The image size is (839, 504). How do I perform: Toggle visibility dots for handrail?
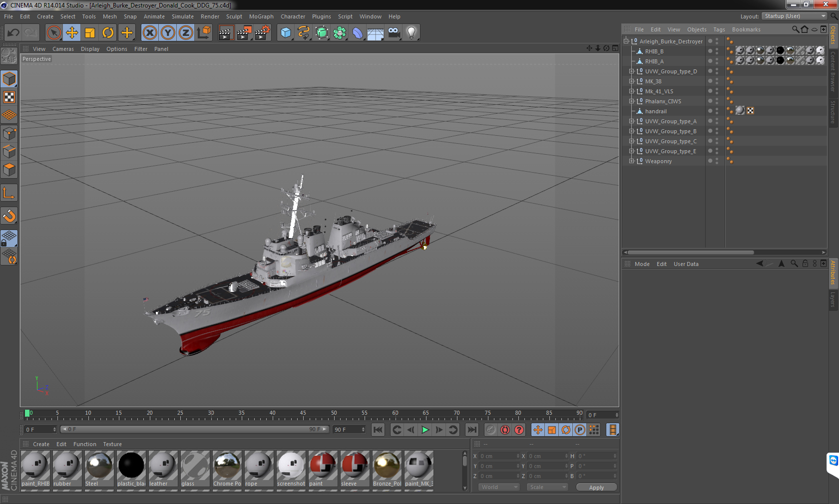717,111
